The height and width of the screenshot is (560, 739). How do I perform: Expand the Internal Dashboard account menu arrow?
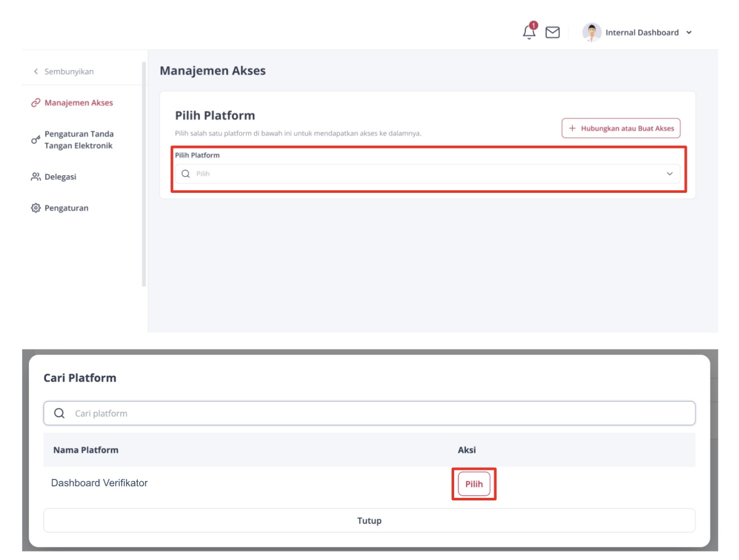689,33
